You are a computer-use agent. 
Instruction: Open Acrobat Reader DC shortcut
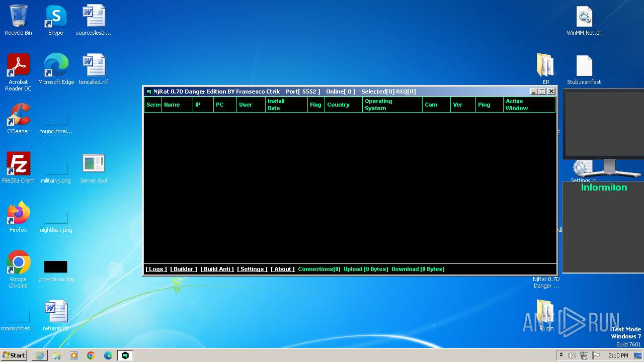coord(18,72)
